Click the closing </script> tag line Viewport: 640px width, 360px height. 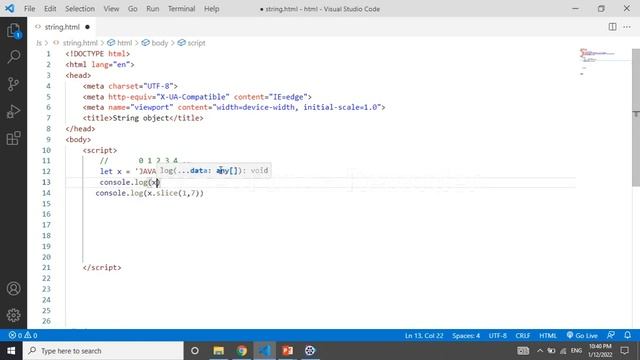point(102,267)
